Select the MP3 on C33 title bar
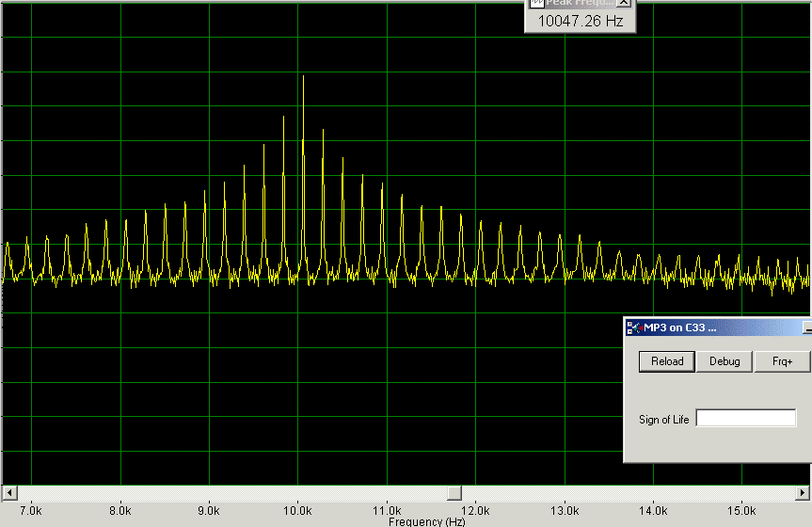Viewport: 812px width, 527px height. 715,327
